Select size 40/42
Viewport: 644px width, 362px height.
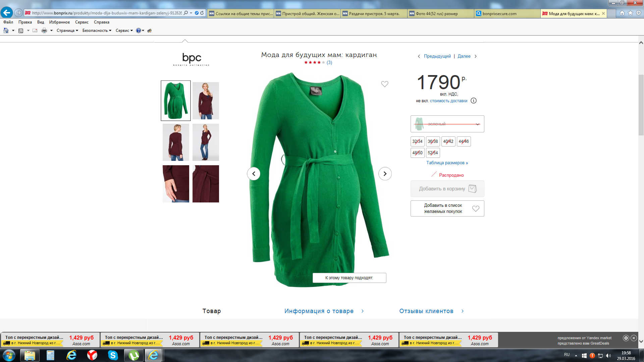pos(448,141)
